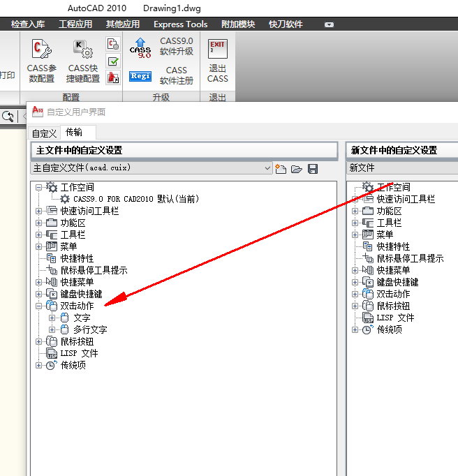
Task: Select LISP 文件 in left tree
Action: (x=79, y=353)
